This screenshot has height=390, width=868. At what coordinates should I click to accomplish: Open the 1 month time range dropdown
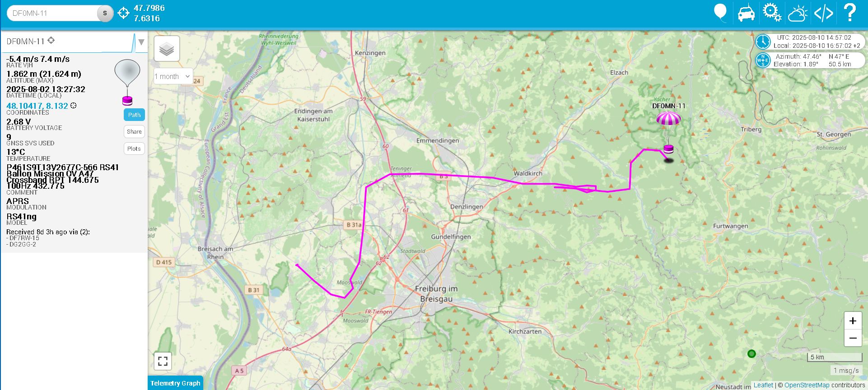[x=173, y=76]
